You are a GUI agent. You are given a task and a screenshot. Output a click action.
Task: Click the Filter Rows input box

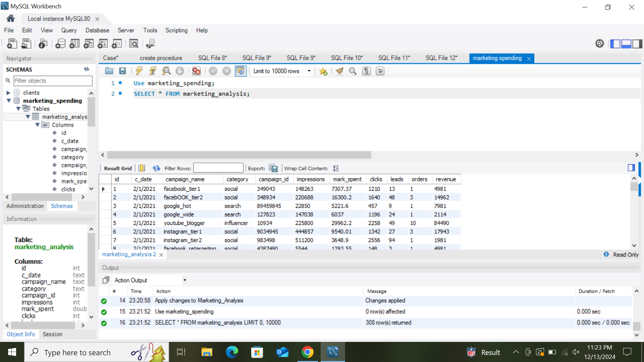tap(218, 168)
